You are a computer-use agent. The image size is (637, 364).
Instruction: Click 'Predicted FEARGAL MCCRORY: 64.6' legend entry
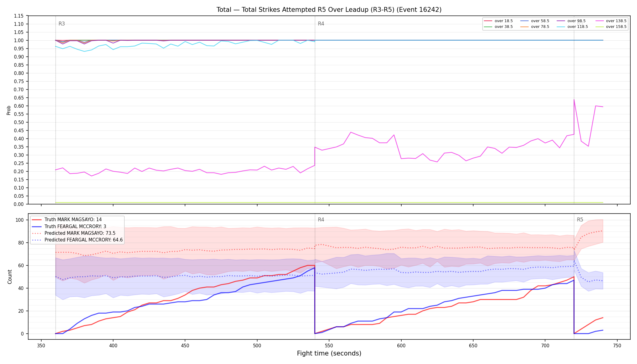tap(83, 240)
